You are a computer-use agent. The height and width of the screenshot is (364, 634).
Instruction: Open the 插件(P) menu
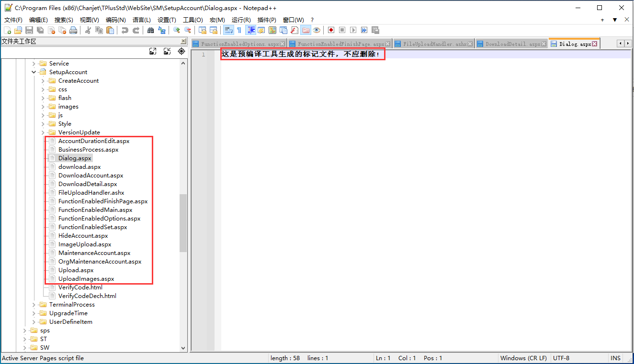pyautogui.click(x=267, y=20)
